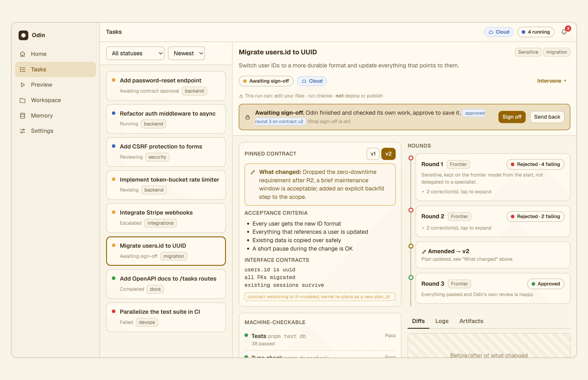Open Implement token-bucket rate limiter task
Viewport: 588px width, 380px height.
(166, 185)
